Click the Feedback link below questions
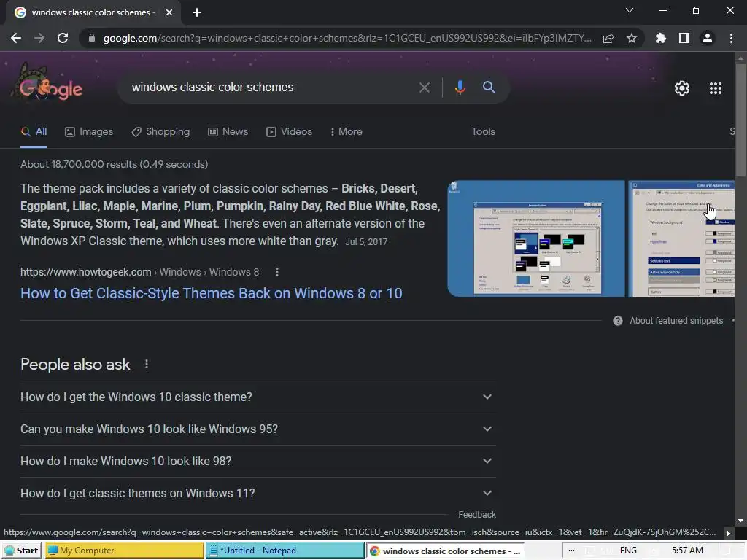Viewport: 747px width, 560px height. click(477, 515)
